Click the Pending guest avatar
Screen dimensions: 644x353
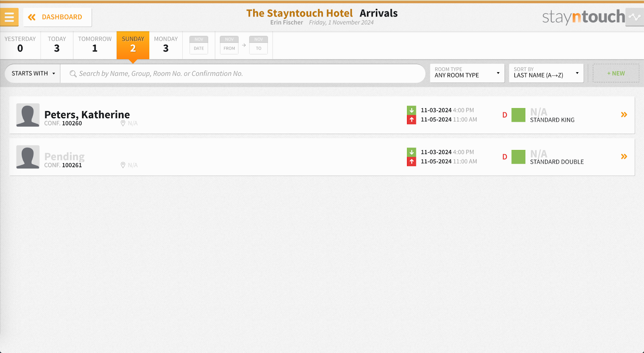[28, 157]
